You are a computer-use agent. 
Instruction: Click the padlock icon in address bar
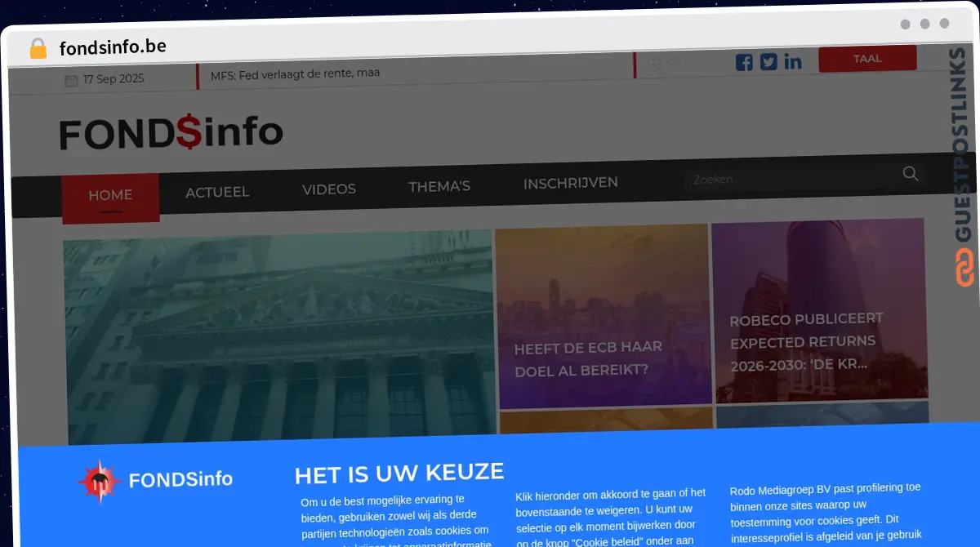coord(38,48)
